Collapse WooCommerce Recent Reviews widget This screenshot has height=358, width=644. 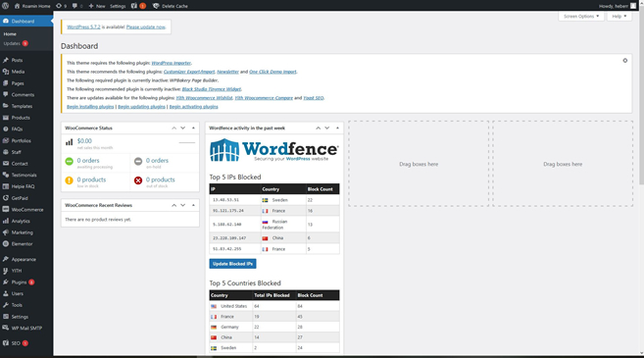point(193,205)
